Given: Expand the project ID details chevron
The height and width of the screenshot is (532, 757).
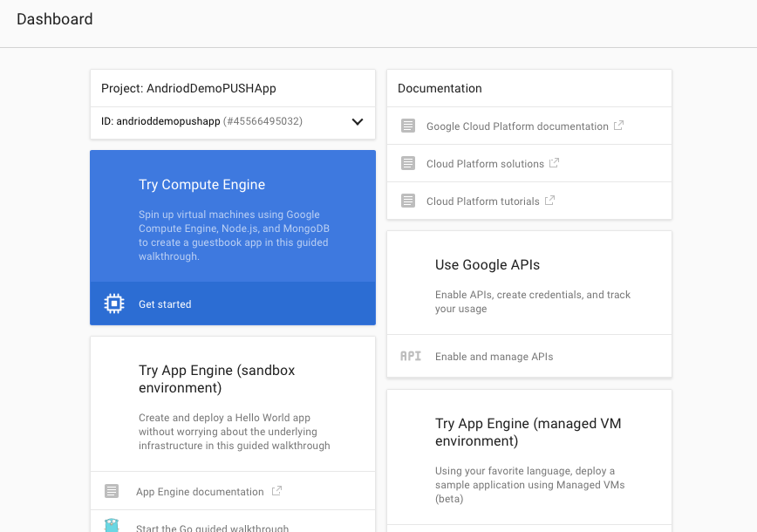Looking at the screenshot, I should tap(357, 122).
